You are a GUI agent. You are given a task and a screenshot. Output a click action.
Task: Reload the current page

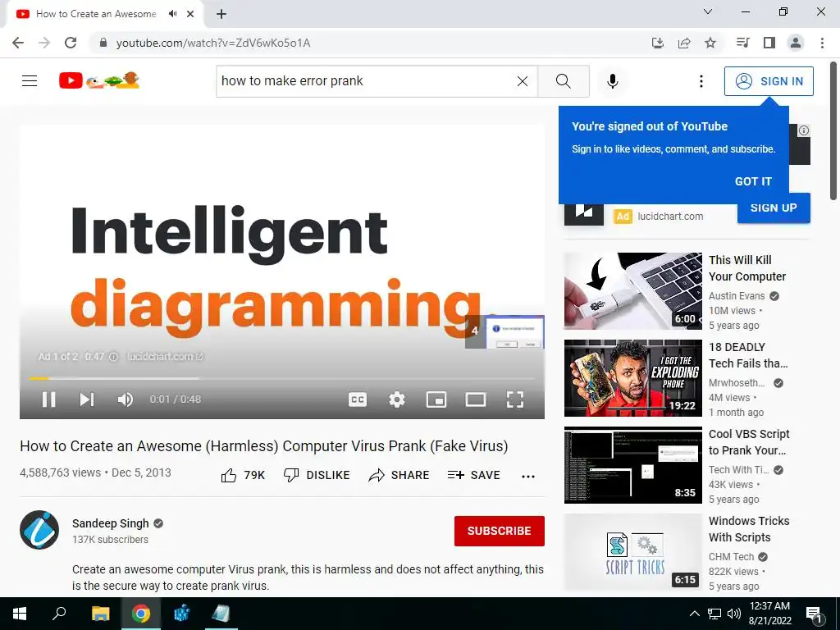coord(71,43)
